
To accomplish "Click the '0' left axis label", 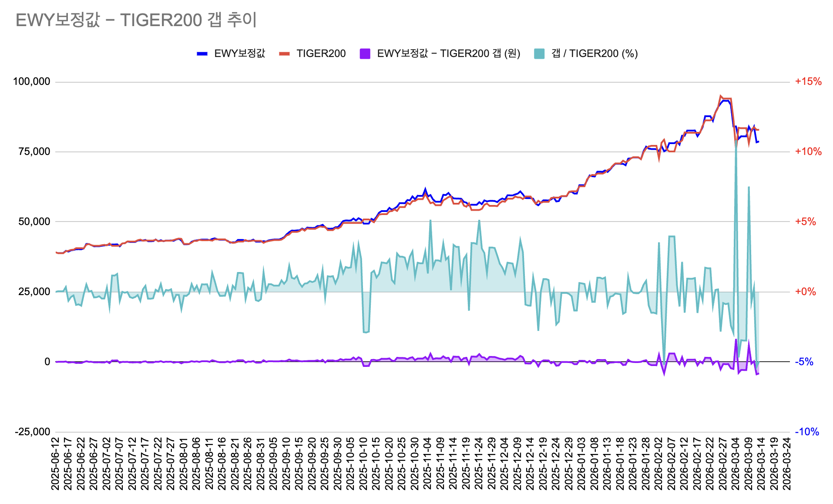I will tap(47, 362).
